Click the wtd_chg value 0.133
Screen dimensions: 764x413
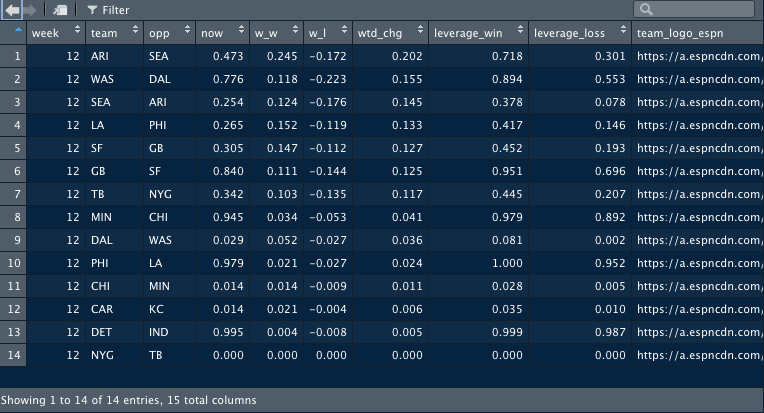407,125
